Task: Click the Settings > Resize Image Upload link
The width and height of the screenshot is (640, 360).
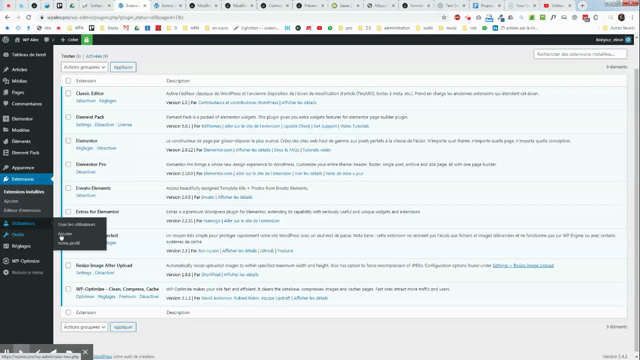Action: pos(523,266)
